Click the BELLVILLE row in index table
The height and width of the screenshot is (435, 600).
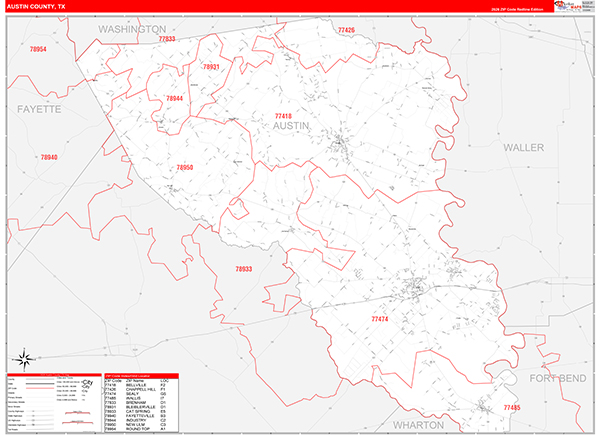142,385
